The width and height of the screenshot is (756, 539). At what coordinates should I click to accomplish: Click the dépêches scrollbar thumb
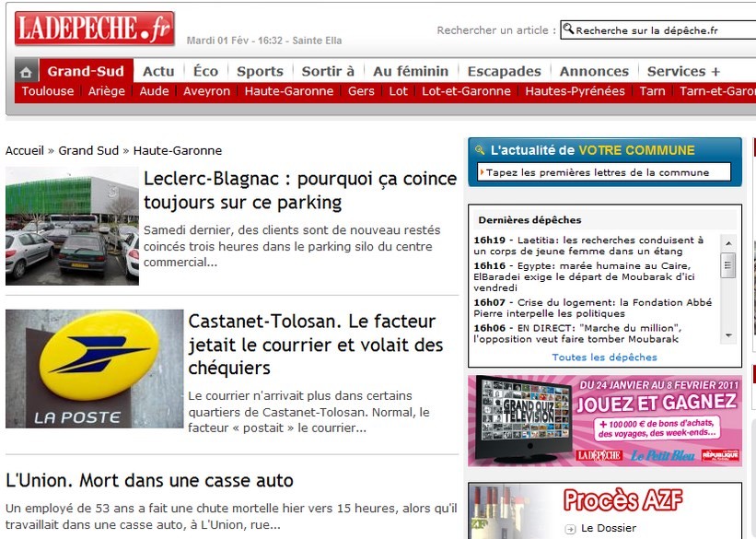tap(728, 265)
